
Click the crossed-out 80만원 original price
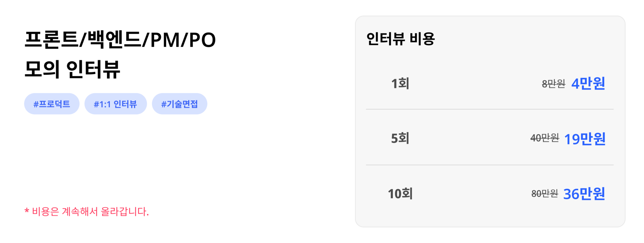point(545,194)
